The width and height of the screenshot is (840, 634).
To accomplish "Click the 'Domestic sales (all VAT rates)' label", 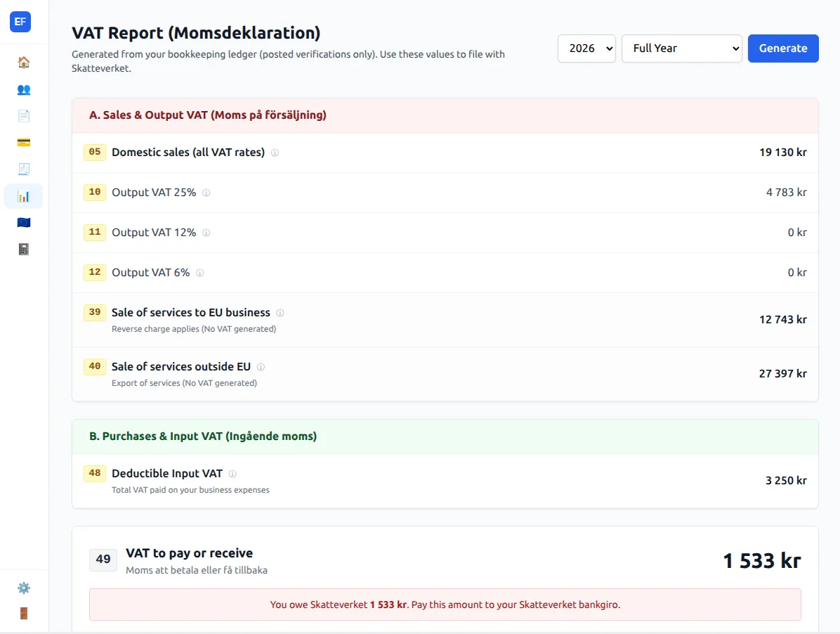I will click(x=188, y=153).
